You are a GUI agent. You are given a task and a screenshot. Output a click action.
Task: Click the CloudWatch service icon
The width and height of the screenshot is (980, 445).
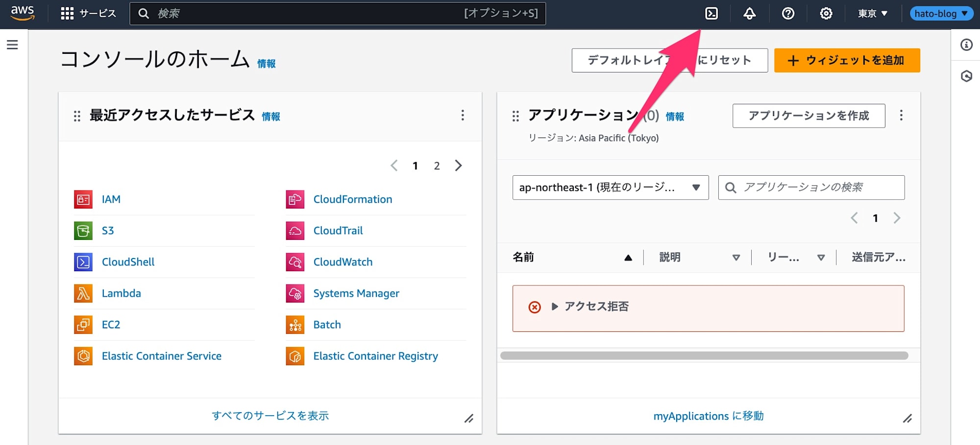(x=295, y=262)
